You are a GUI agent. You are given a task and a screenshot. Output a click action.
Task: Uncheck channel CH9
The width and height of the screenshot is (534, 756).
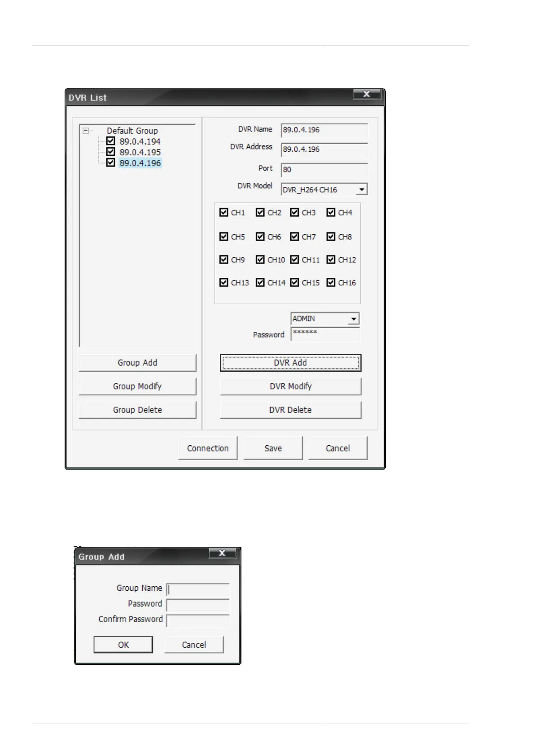point(224,259)
